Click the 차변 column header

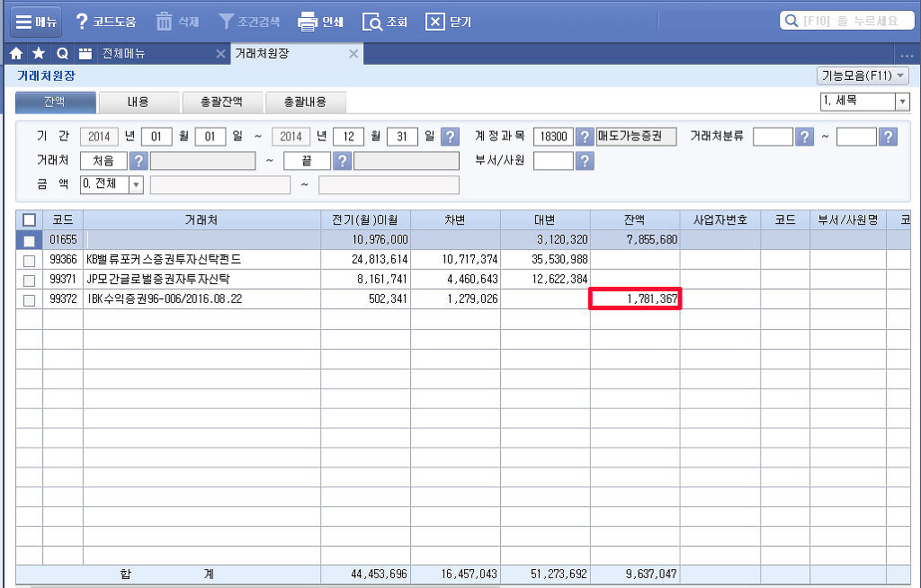click(455, 219)
